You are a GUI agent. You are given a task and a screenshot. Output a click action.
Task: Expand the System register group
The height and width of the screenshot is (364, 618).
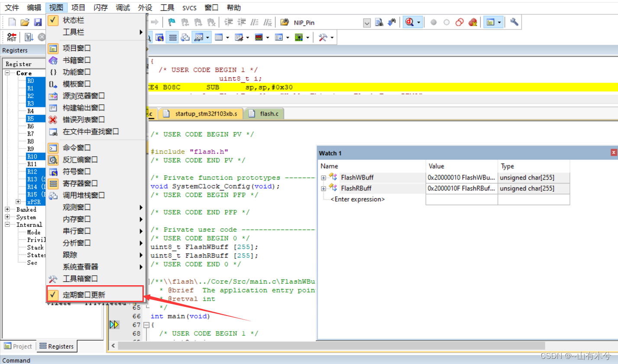pos(7,217)
